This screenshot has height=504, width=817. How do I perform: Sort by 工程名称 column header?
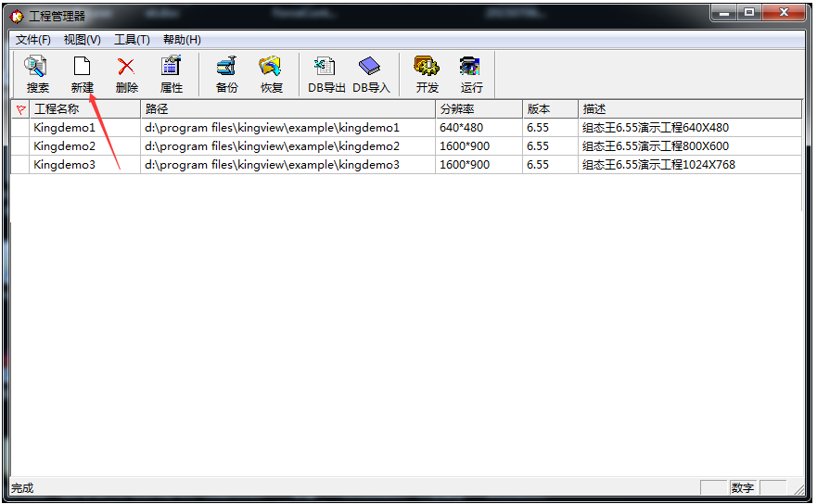pyautogui.click(x=85, y=109)
